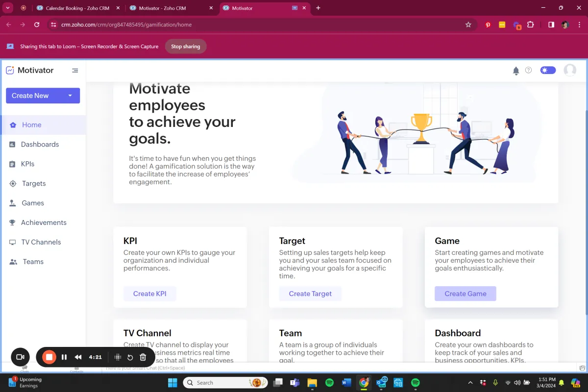Open the Extensions puzzle icon

pos(531,24)
